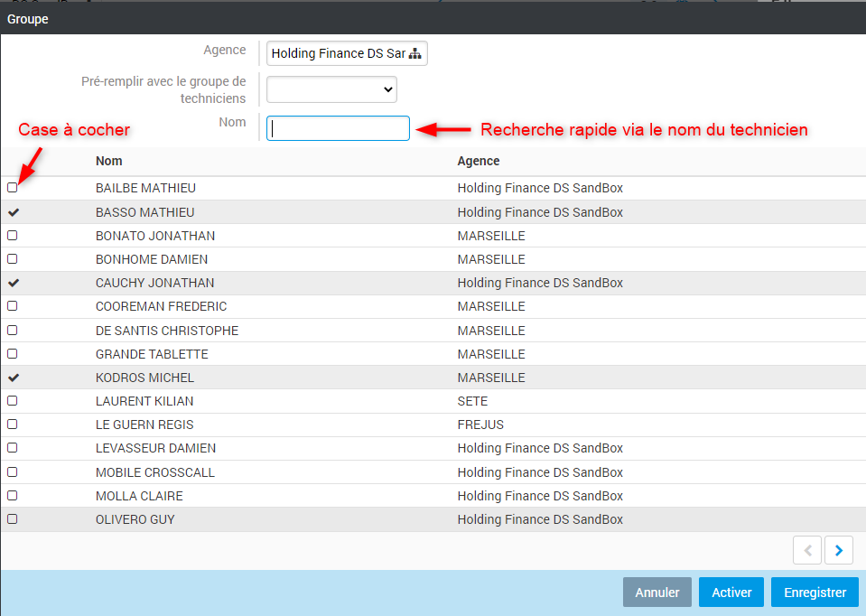Go to next page with right chevron
Screen dimensions: 866x616
coord(839,549)
